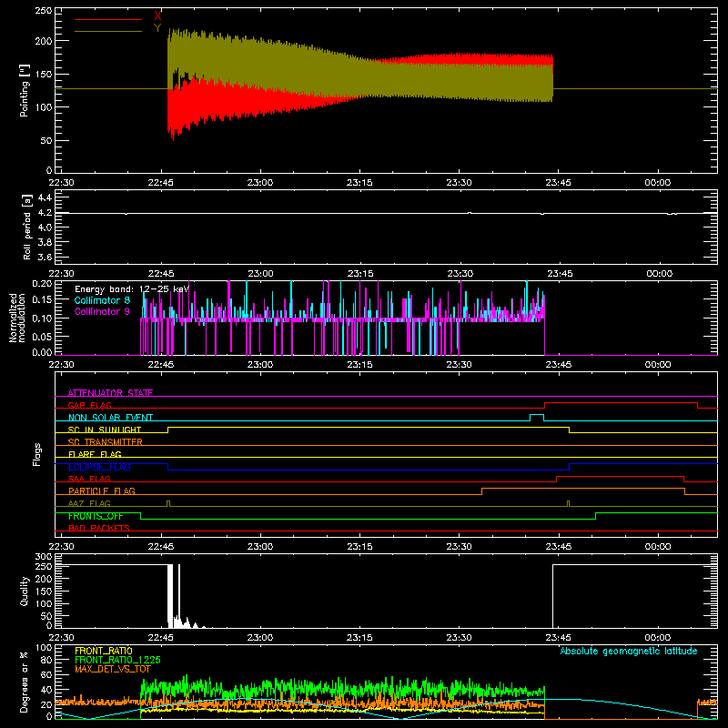Screen dimensions: 728x728
Task: Click the 23:45 label under Quality plot
Action: click(x=559, y=638)
